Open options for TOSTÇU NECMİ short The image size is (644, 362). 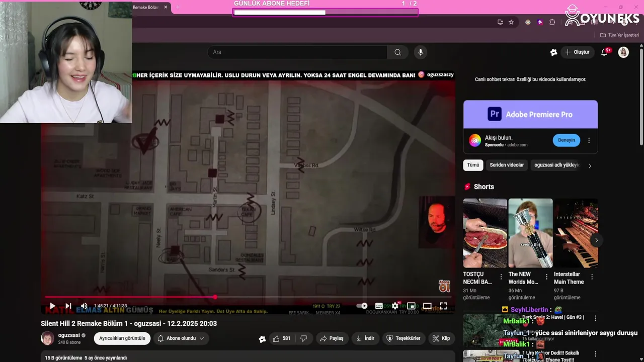pyautogui.click(x=501, y=277)
